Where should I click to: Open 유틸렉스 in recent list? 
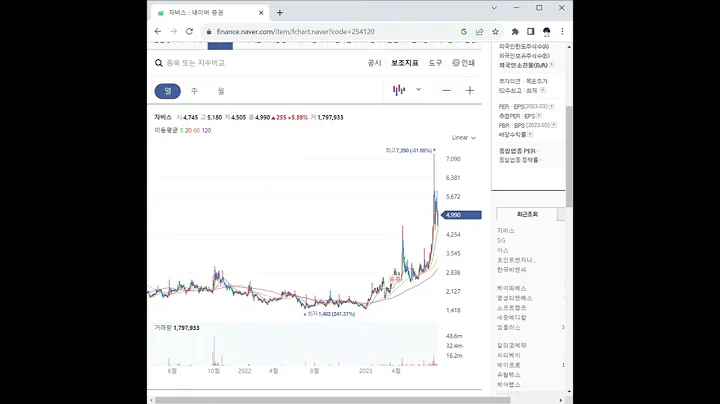(509, 375)
